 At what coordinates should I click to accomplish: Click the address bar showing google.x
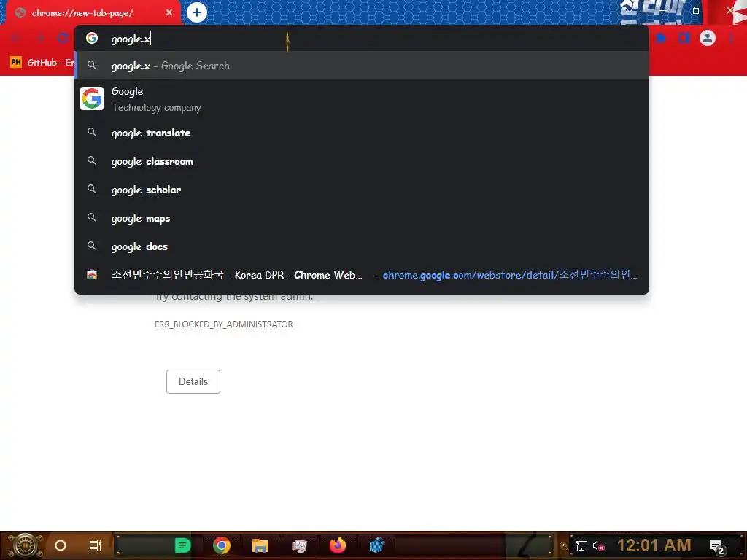point(362,39)
